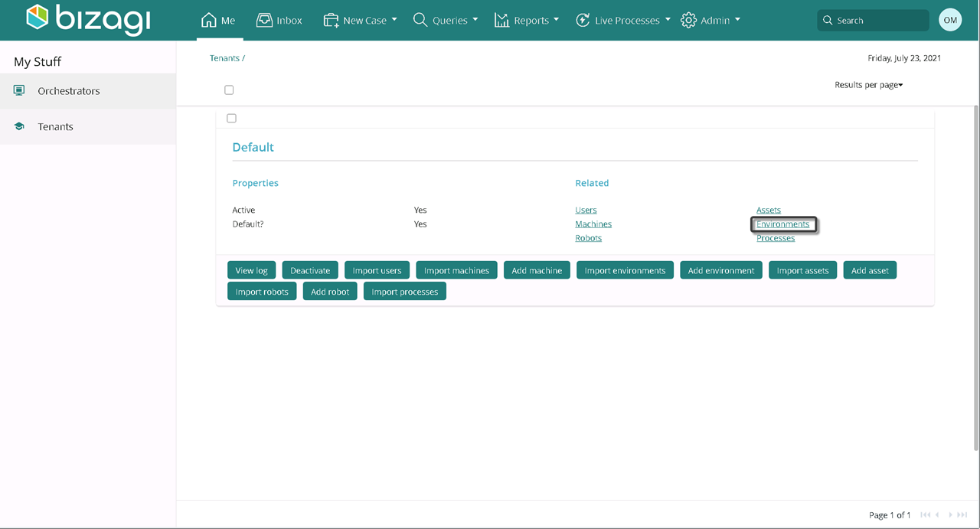The width and height of the screenshot is (980, 529).
Task: Tick the select-all checkbox above the list
Action: (x=229, y=90)
